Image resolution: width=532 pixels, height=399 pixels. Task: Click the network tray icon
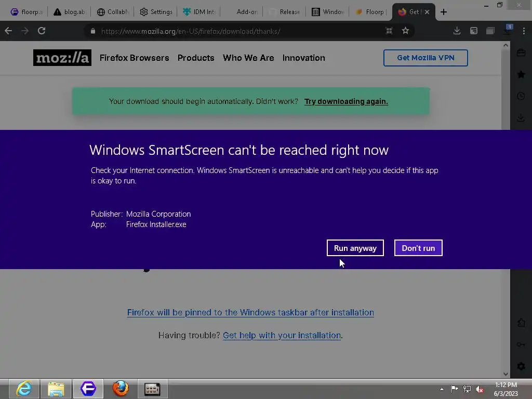click(467, 389)
